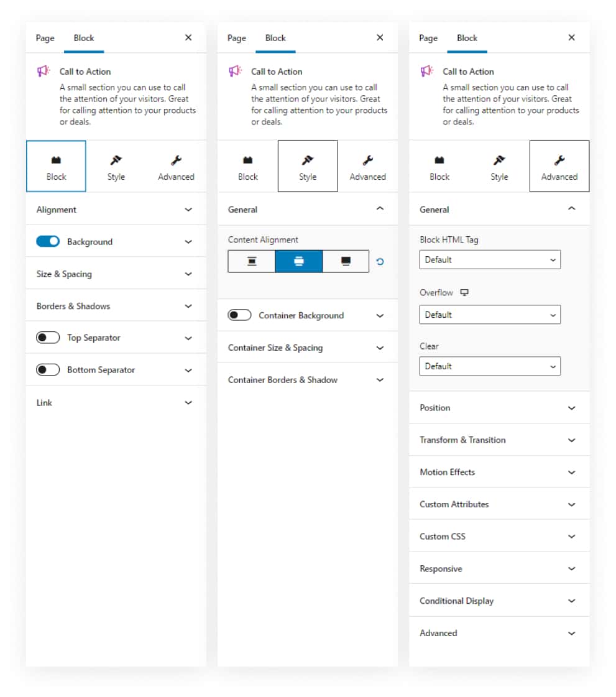This screenshot has height=697, width=616.
Task: Enable the Bottom Separator switch
Action: point(48,370)
